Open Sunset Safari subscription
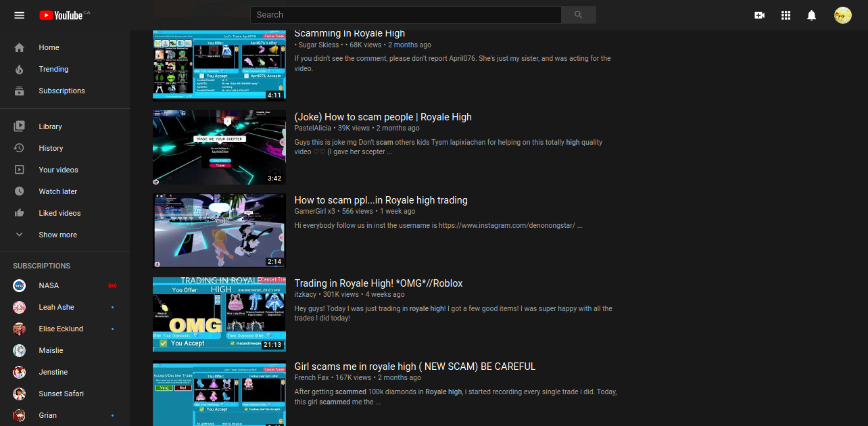The width and height of the screenshot is (868, 426). click(x=65, y=394)
